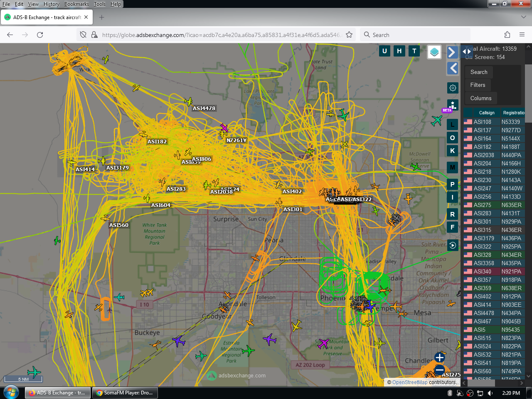532x399 pixels.
Task: Open Windows Start orb
Action: tap(11, 392)
